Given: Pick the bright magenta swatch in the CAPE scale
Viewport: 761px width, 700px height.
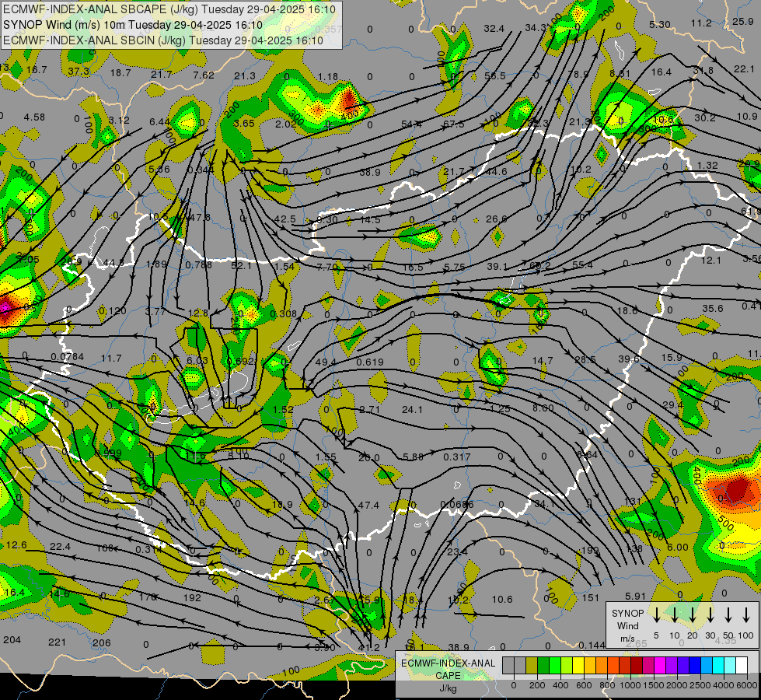Looking at the screenshot, I should 660,665.
